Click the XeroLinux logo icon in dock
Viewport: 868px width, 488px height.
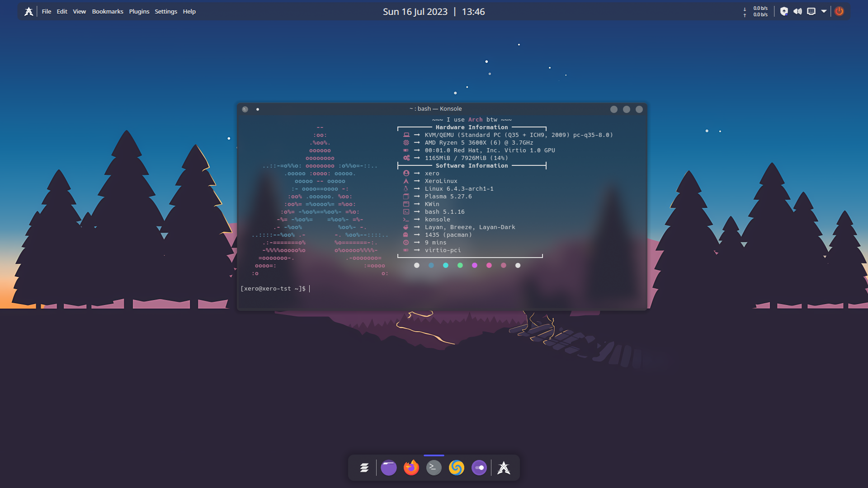504,468
